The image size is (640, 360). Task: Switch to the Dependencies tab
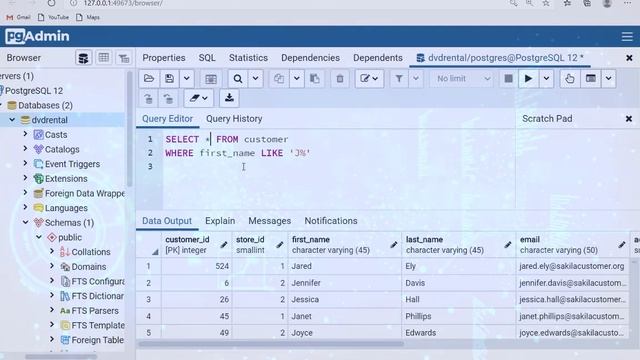(x=310, y=58)
